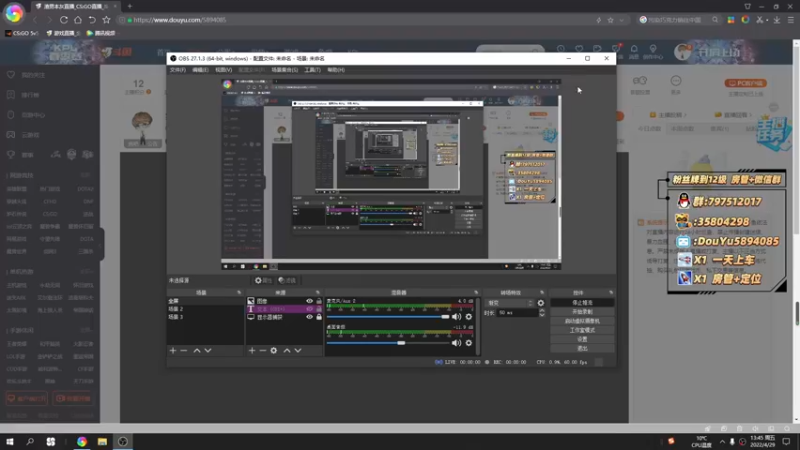Mute the microphone/Aux 2 audio channel
Screen dimensions: 800x450
click(456, 317)
